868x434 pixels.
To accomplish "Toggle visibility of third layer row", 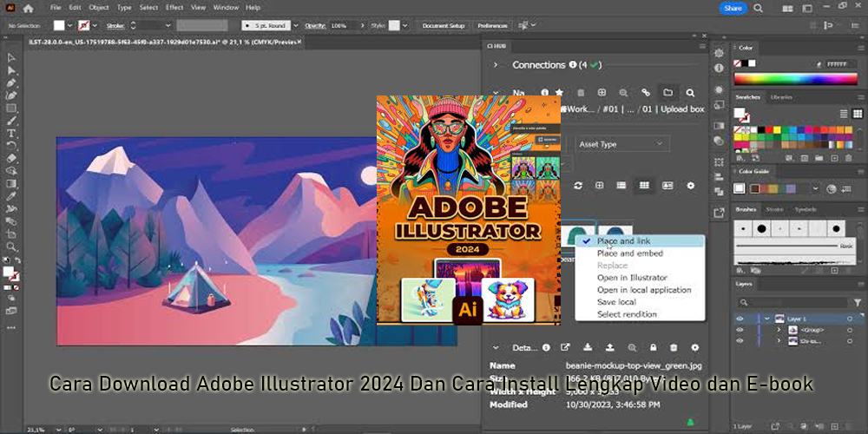I will (740, 341).
